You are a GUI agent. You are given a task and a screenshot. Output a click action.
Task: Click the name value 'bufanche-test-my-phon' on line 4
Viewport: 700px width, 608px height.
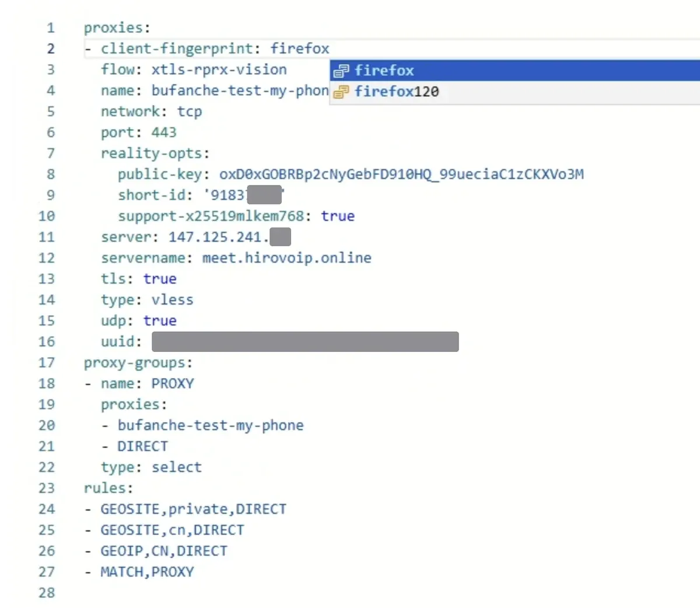[240, 90]
